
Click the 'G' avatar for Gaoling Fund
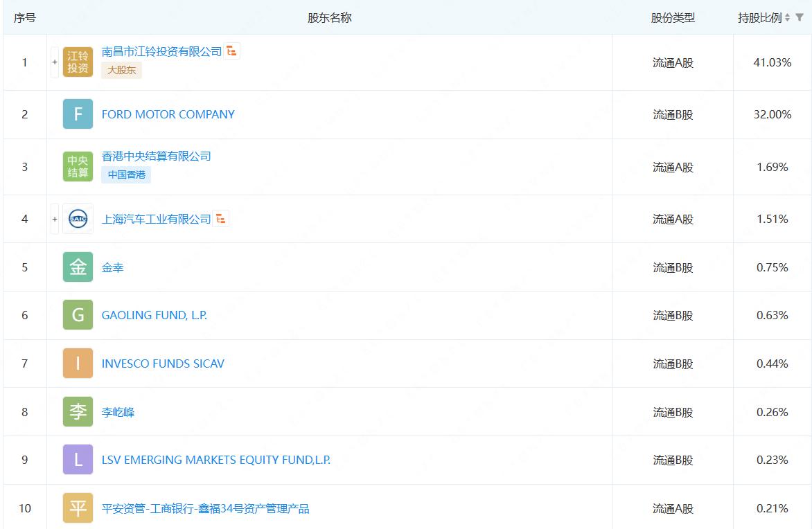pyautogui.click(x=78, y=315)
